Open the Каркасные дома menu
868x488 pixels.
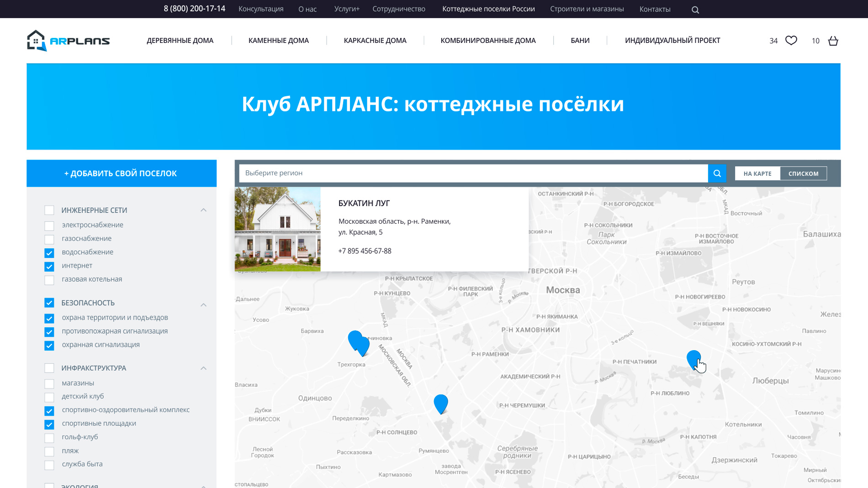coord(375,41)
